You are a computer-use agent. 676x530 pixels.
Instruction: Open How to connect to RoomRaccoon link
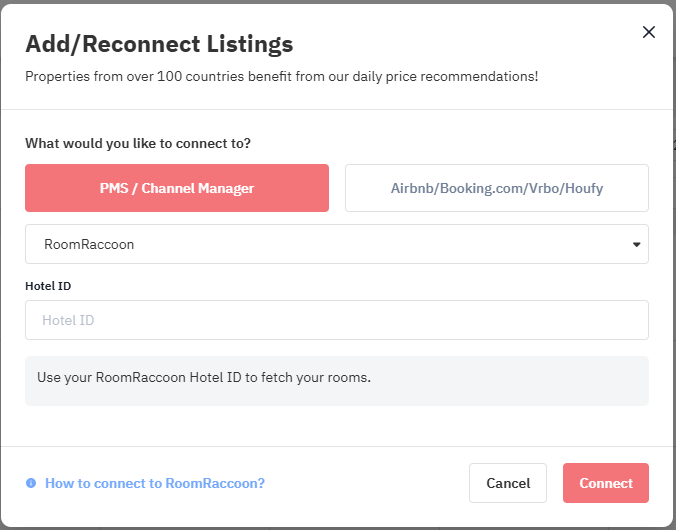pos(155,483)
